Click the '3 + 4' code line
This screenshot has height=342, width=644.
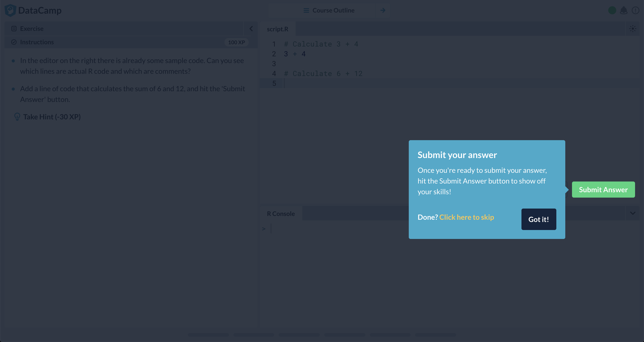(x=295, y=54)
